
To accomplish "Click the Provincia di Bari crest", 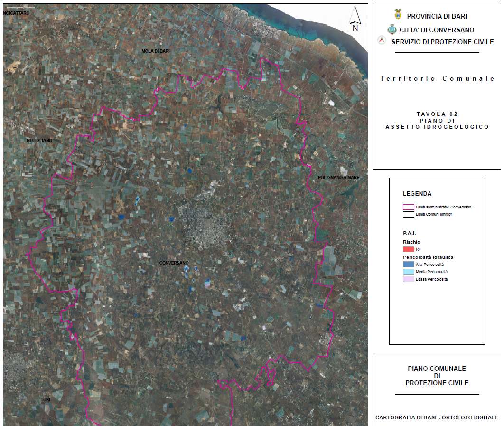I will [398, 15].
